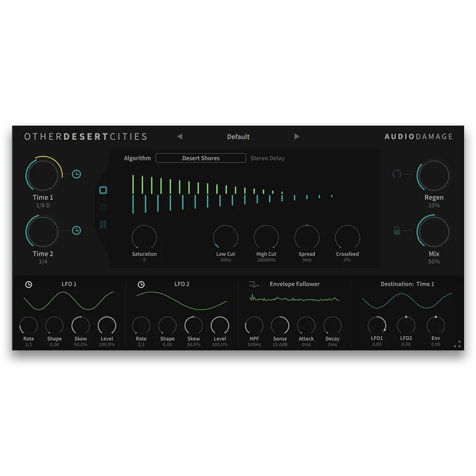This screenshot has width=476, height=476.
Task: Click the Sense value 15.0dB
Action: 280,345
